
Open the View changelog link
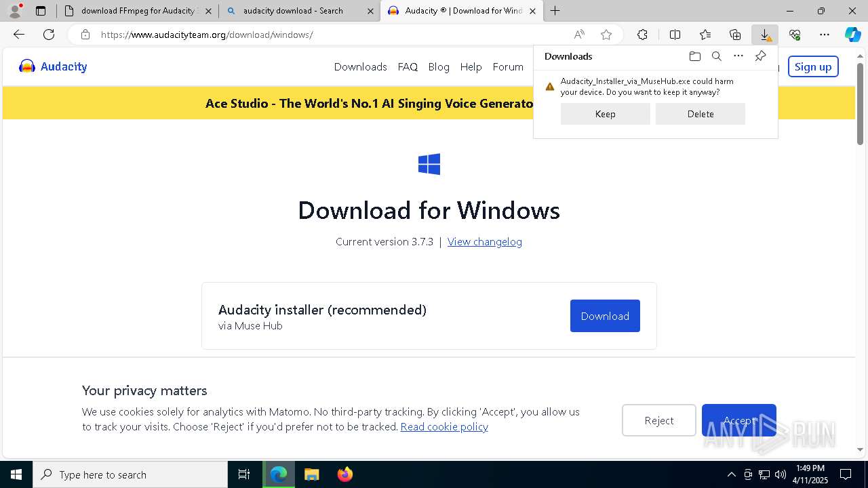(485, 241)
